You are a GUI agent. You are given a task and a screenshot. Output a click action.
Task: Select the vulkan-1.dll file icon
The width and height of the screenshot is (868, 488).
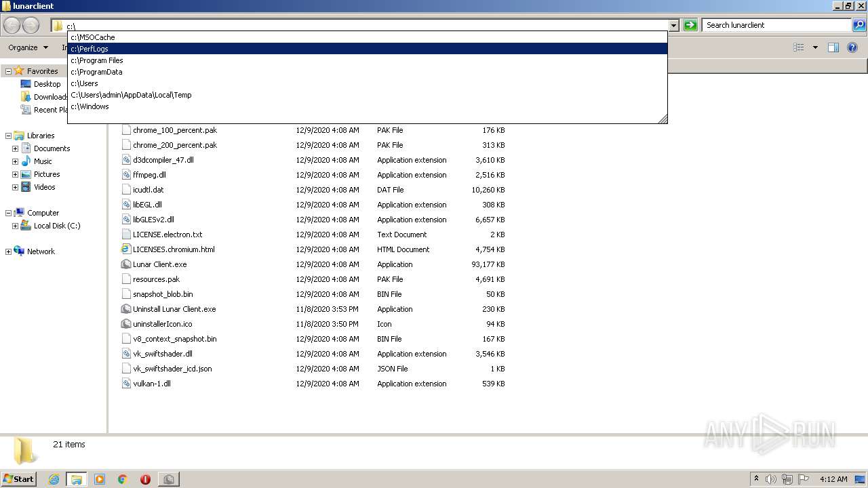coord(126,384)
